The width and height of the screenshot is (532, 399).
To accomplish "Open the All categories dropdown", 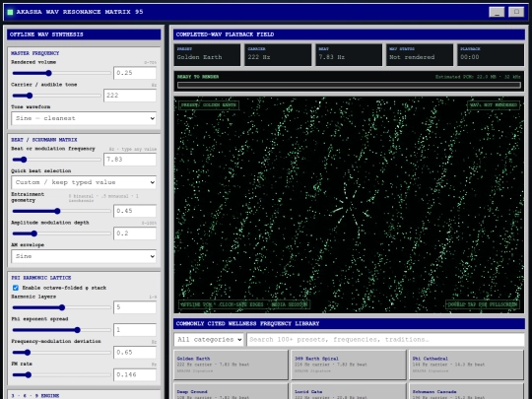I will 209,340.
